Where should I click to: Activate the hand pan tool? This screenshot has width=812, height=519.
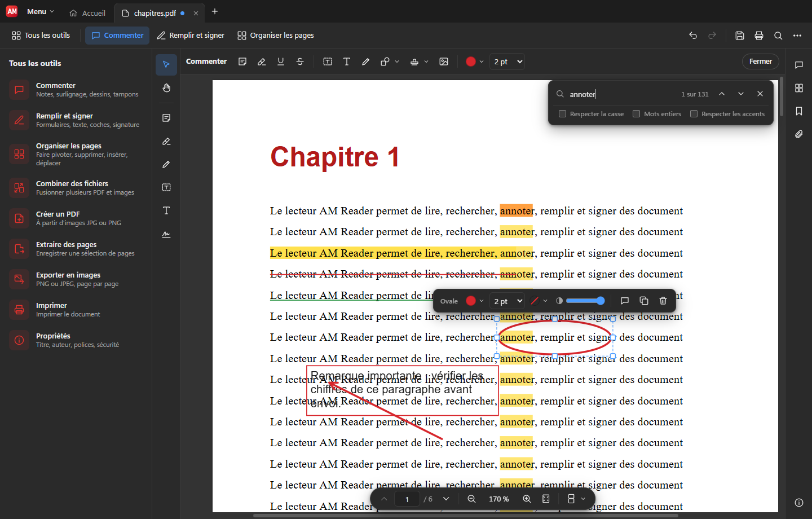[x=166, y=88]
